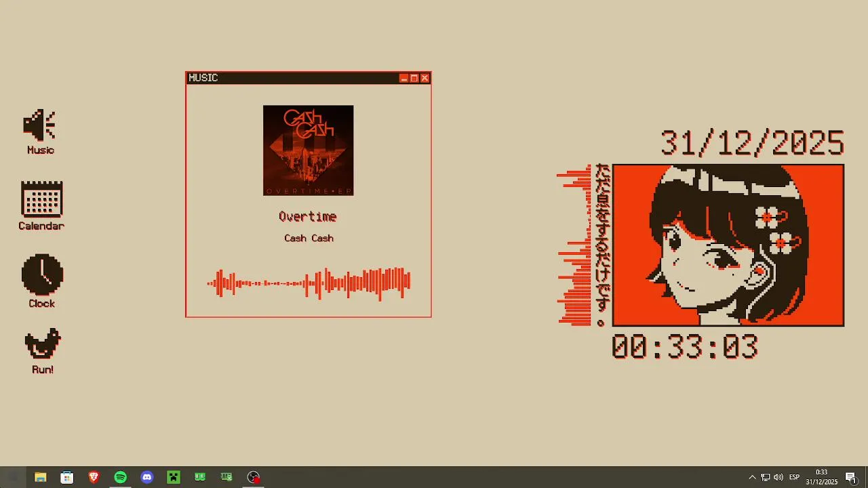This screenshot has height=488, width=868.
Task: Launch Brave browser from the taskbar
Action: point(94,477)
